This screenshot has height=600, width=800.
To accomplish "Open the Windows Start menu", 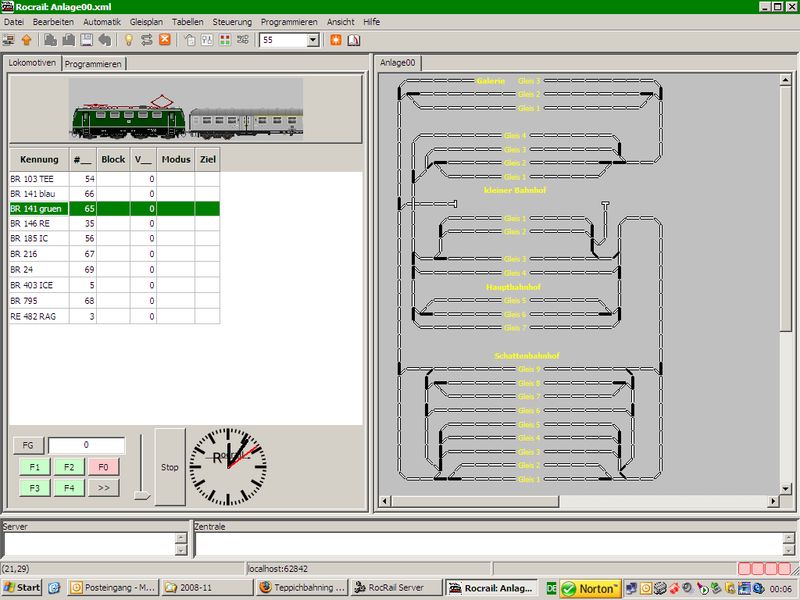I will pyautogui.click(x=22, y=588).
